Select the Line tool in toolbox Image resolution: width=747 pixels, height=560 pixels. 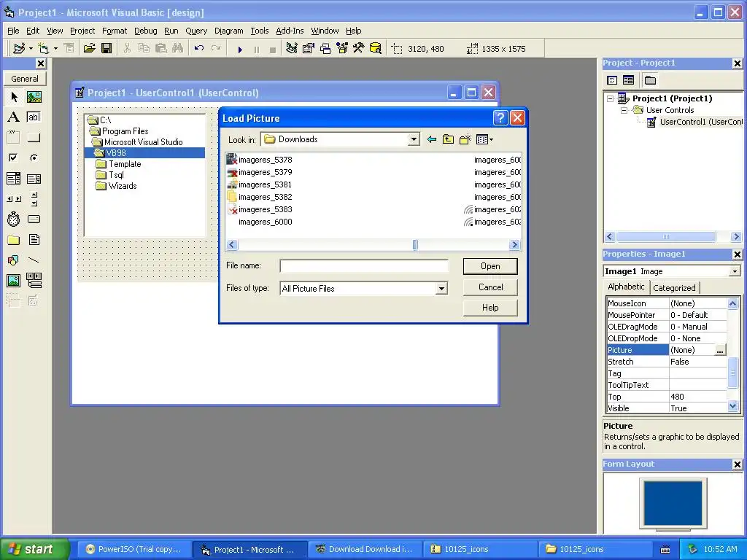tap(34, 260)
